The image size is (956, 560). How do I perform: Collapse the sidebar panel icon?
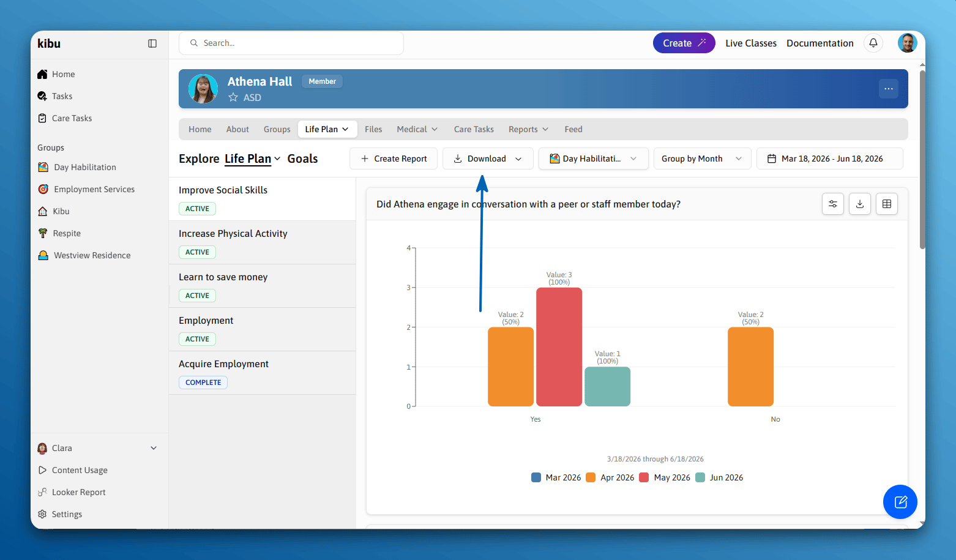point(152,43)
